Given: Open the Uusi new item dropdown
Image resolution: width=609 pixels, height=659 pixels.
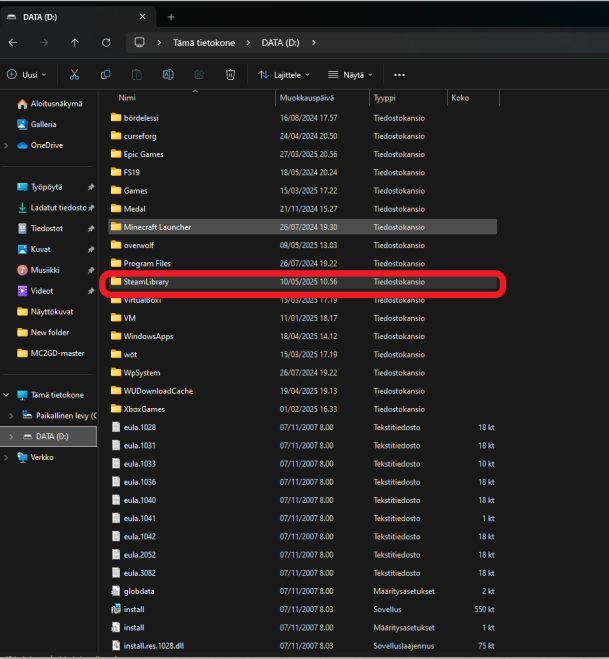Looking at the screenshot, I should [x=26, y=75].
